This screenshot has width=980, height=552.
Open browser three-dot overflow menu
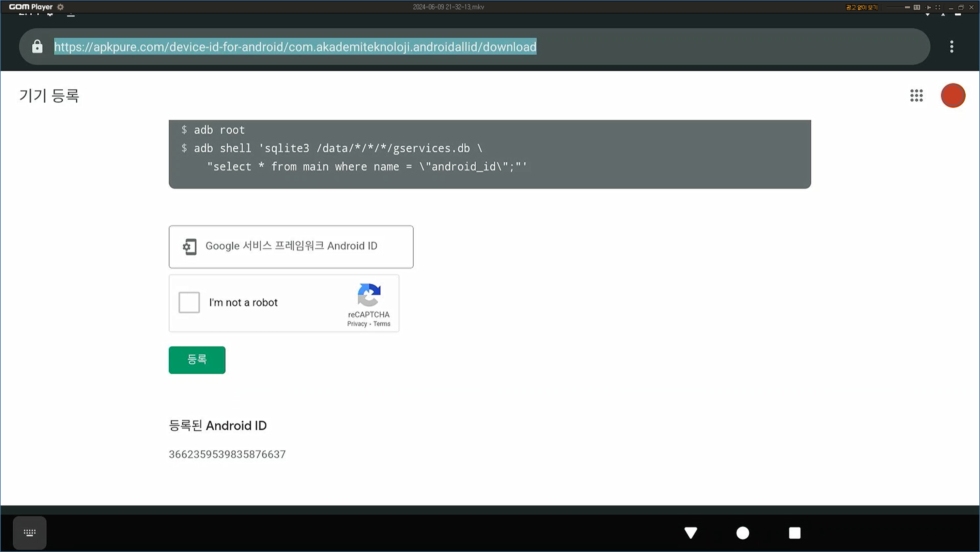click(x=952, y=47)
